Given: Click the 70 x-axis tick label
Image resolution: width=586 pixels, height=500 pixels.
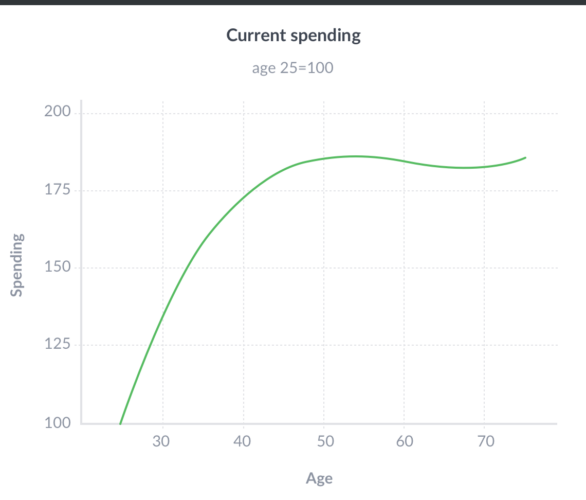Looking at the screenshot, I should (486, 441).
